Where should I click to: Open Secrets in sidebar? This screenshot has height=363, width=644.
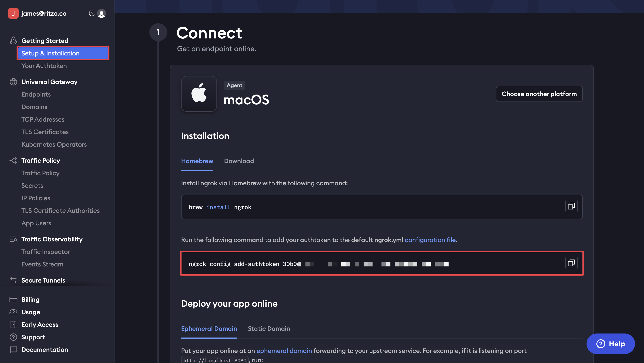32,186
